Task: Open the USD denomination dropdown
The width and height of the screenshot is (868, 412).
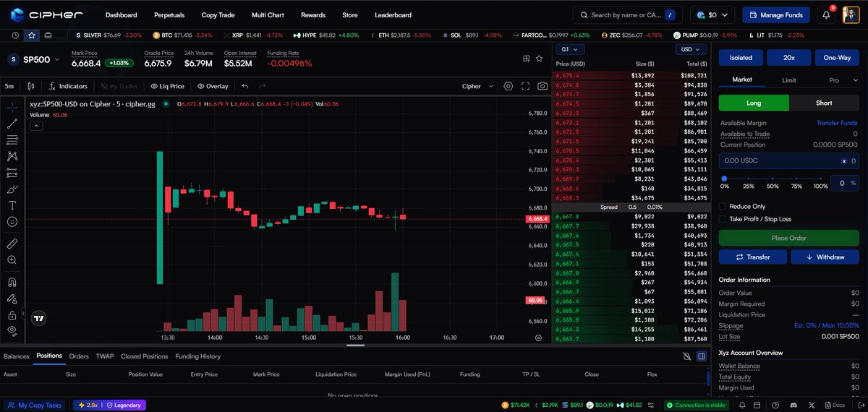Action: 692,49
